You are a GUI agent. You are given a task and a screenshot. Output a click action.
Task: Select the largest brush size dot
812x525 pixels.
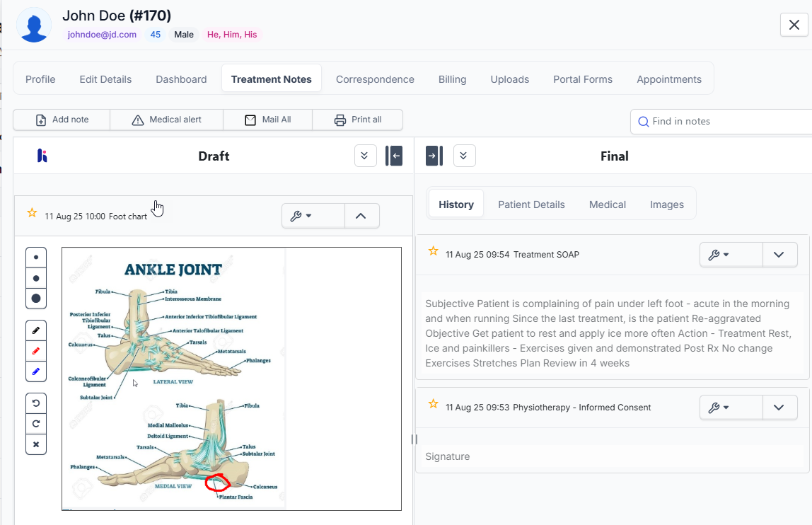coord(36,299)
